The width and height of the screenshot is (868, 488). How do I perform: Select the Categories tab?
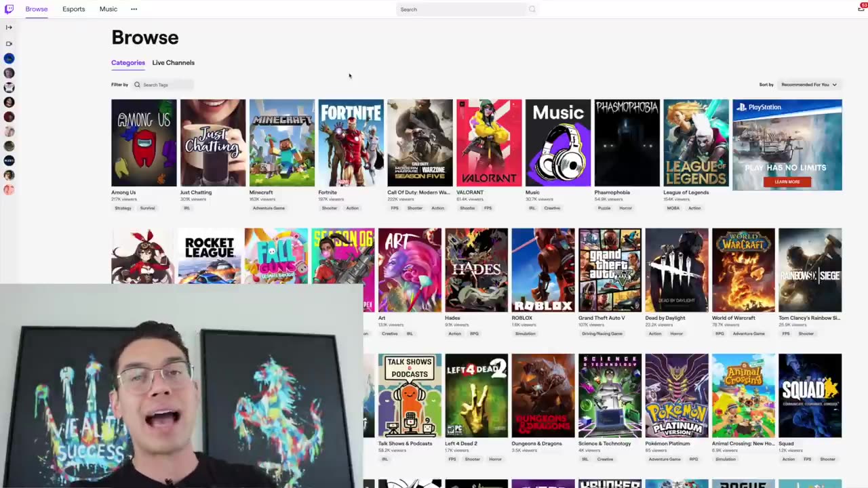tap(128, 62)
